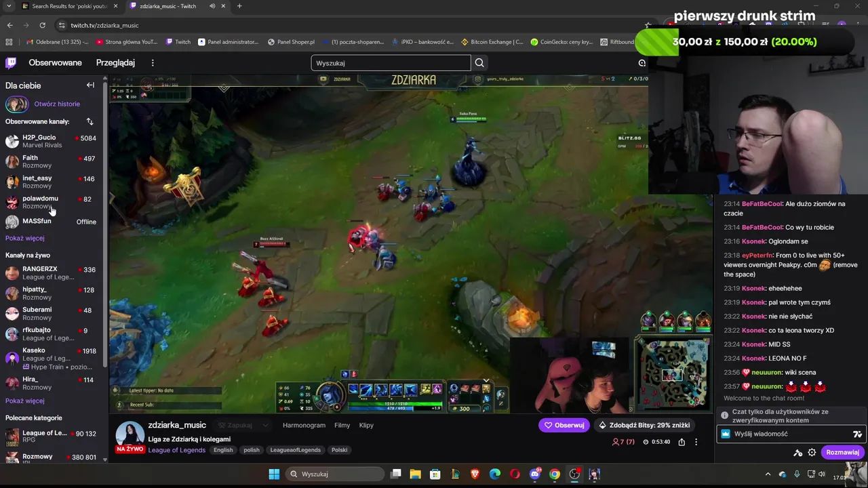Screen dimensions: 868x488
Task: Open the tab search dropdown arrow
Action: point(8,6)
